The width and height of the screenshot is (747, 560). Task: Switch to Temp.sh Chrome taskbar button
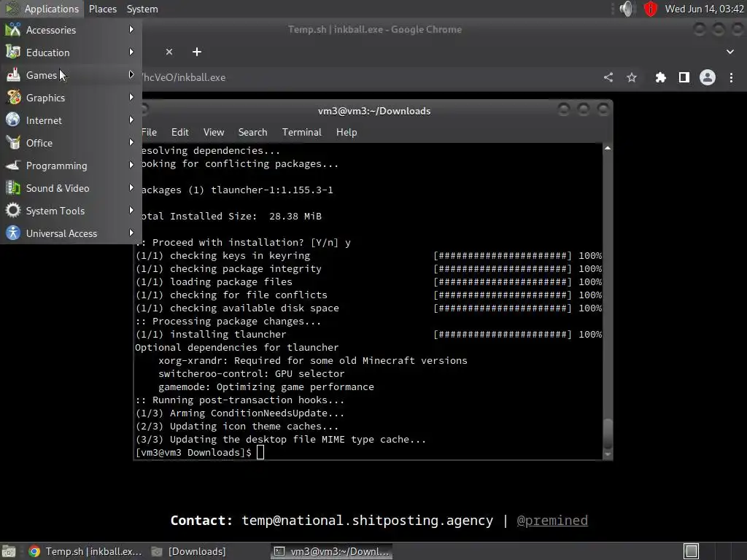85,551
